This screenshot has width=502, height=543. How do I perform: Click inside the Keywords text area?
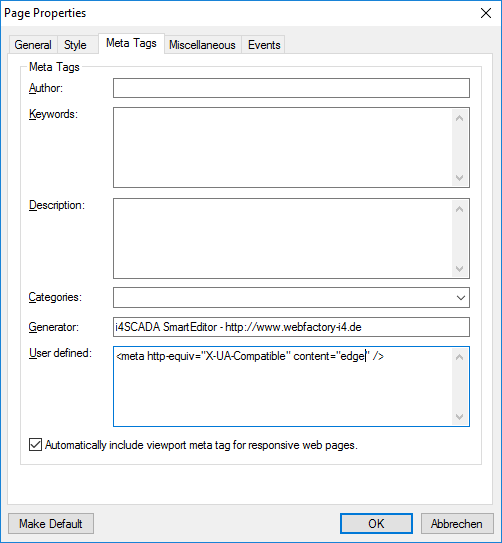(x=283, y=148)
